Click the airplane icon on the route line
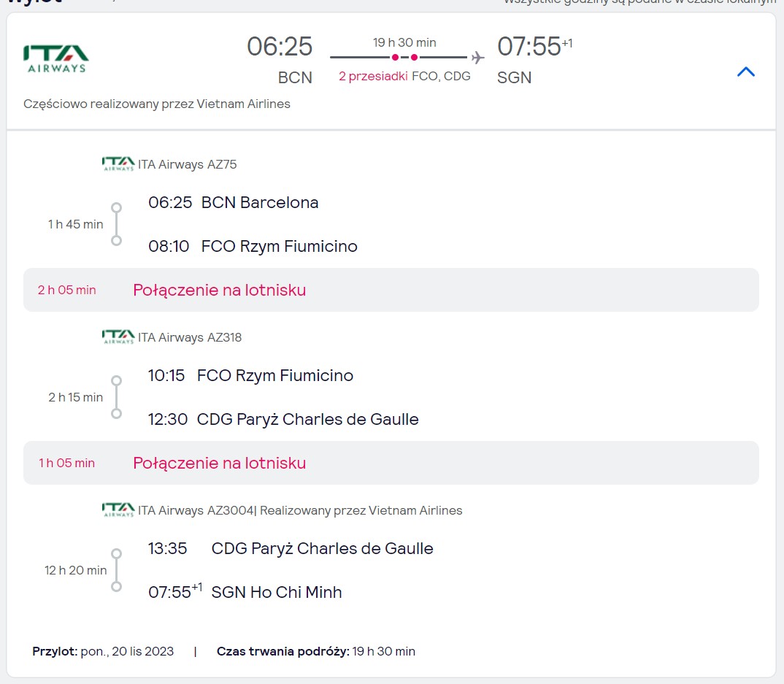The height and width of the screenshot is (684, 784). click(x=478, y=58)
